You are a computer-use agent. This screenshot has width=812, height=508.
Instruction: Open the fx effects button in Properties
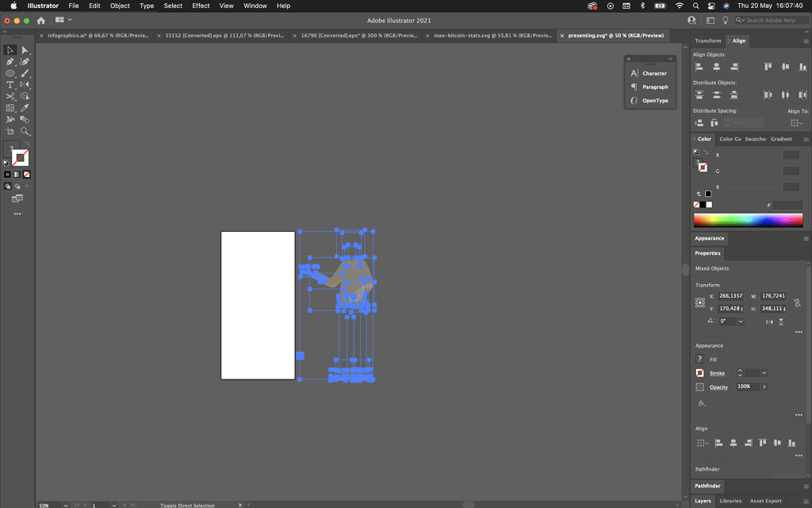pyautogui.click(x=702, y=402)
